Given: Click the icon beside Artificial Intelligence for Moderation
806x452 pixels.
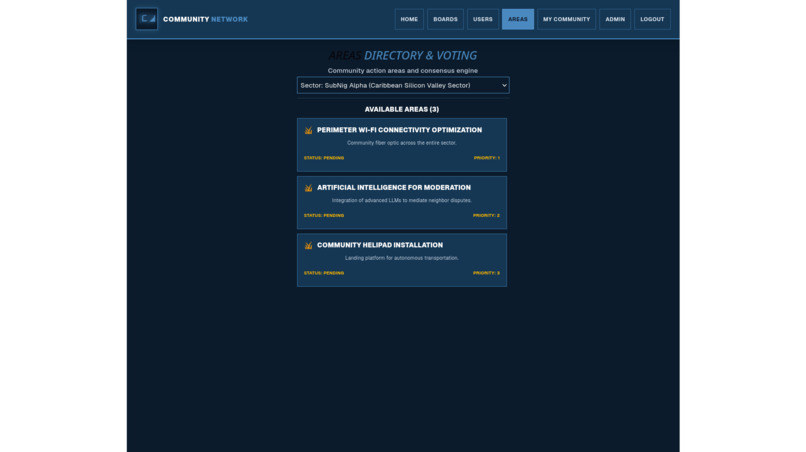Looking at the screenshot, I should click(x=308, y=188).
